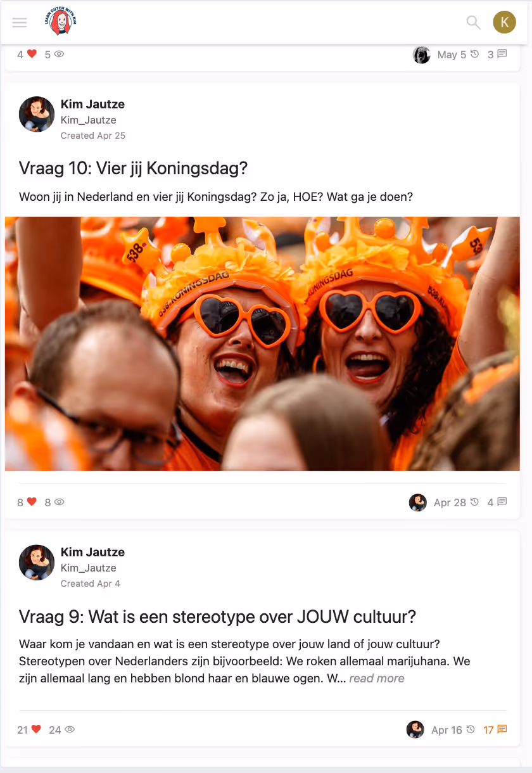This screenshot has height=773, width=532.
Task: Open the Koningsdag orange crowd photo
Action: 262,343
